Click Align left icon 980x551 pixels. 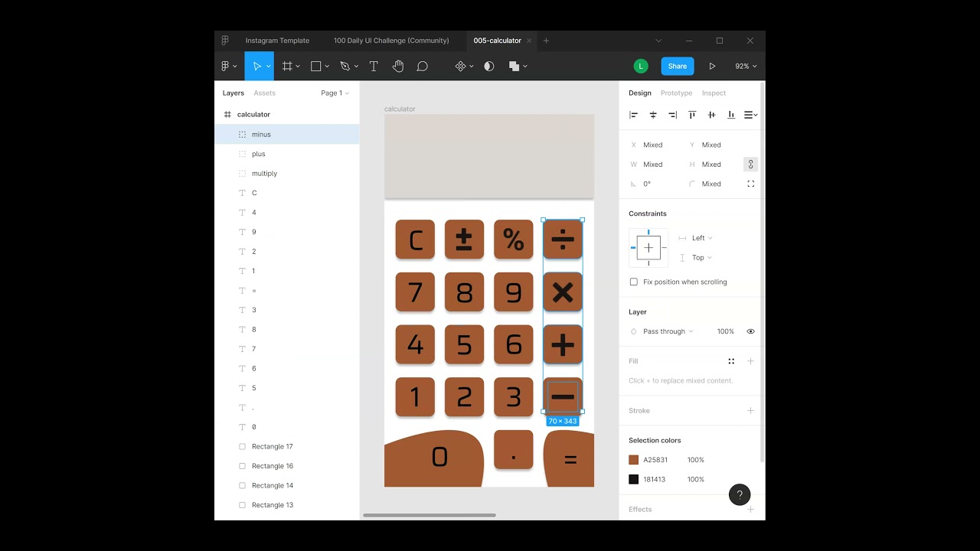(x=633, y=115)
